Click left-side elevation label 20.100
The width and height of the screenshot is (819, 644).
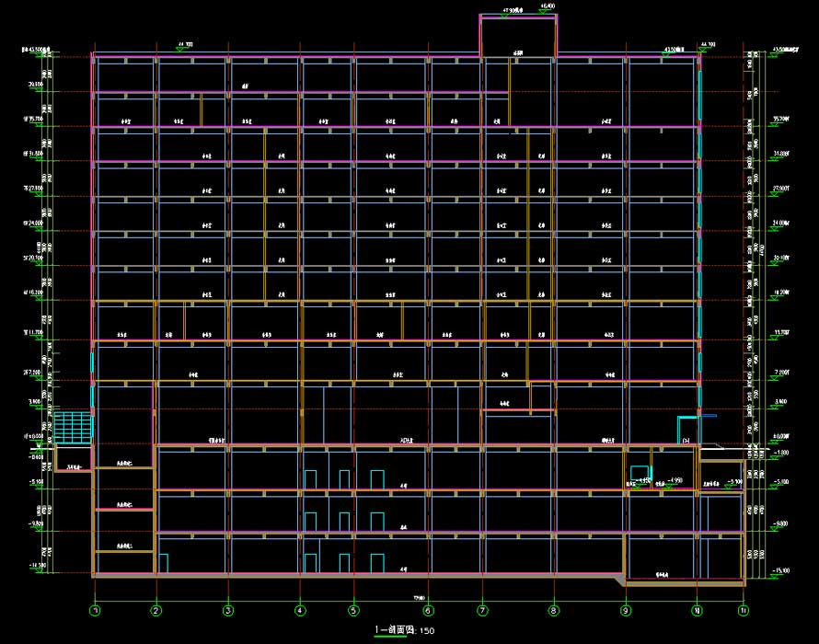(33, 258)
